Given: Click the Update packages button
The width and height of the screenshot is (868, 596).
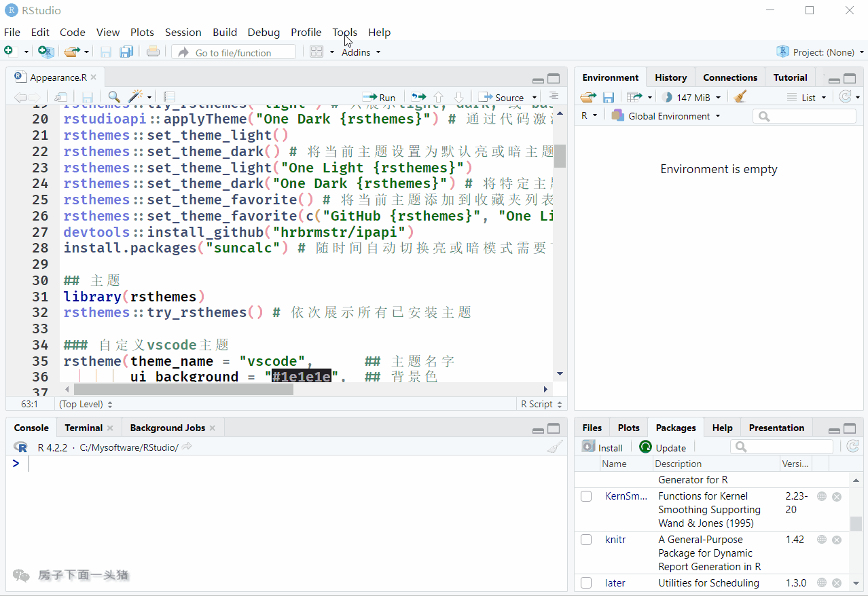Looking at the screenshot, I should pyautogui.click(x=662, y=447).
